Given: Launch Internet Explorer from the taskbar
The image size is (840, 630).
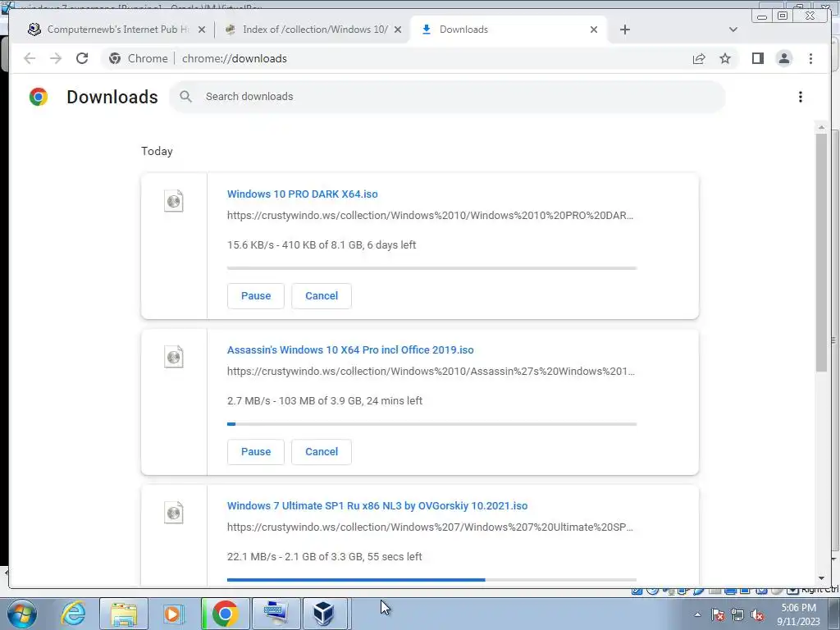Looking at the screenshot, I should [73, 614].
